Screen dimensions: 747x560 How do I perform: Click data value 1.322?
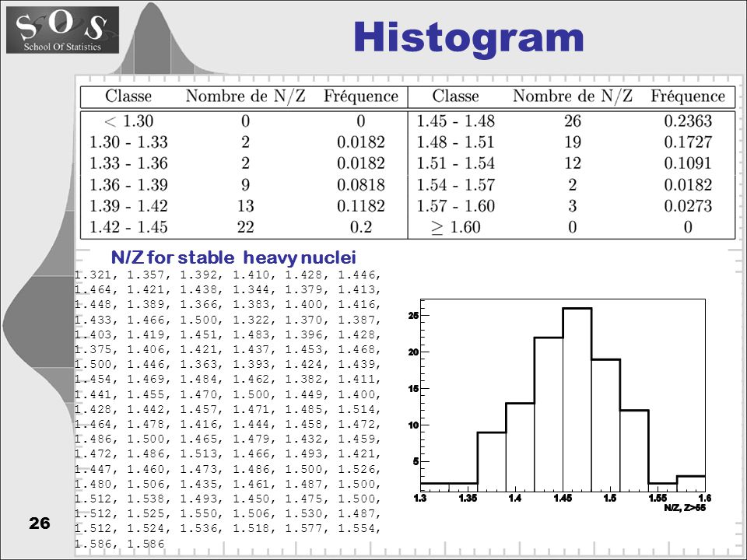tap(251, 320)
